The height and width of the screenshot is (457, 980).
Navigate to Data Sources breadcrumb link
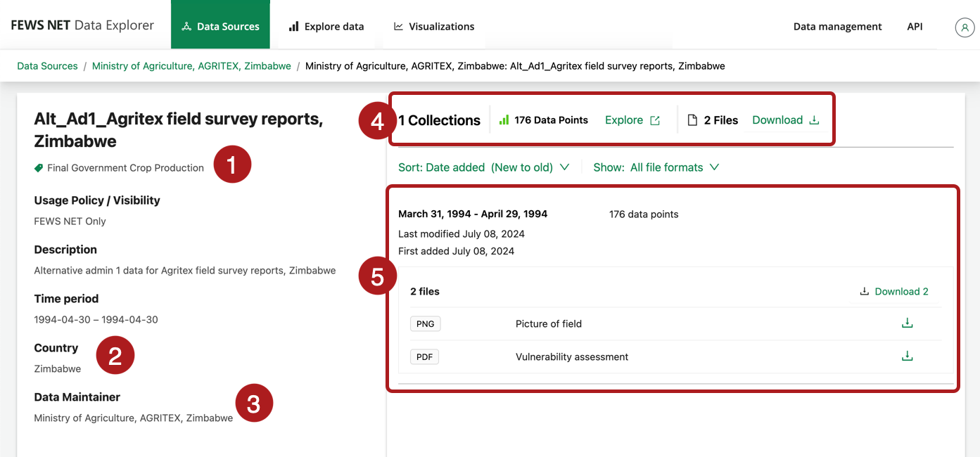point(47,66)
